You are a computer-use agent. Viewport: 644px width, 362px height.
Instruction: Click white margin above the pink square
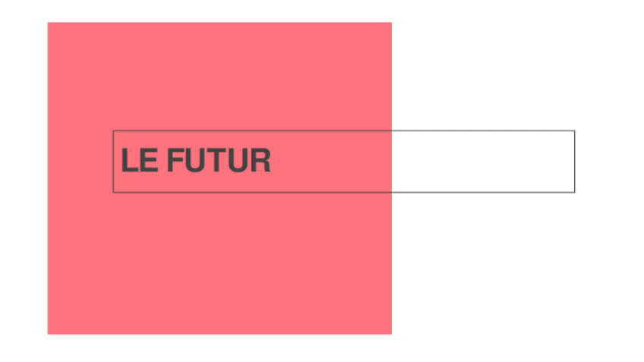click(219, 11)
